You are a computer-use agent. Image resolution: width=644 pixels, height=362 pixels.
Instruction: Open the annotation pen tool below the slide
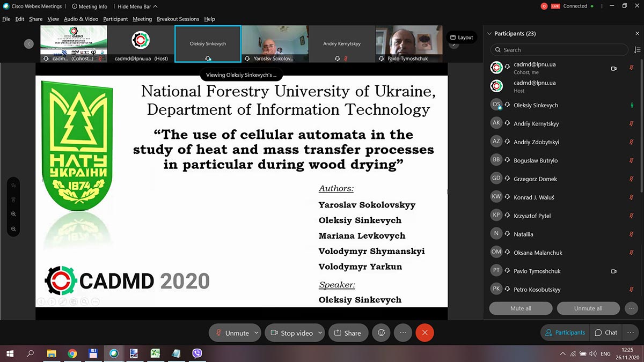pos(63,301)
